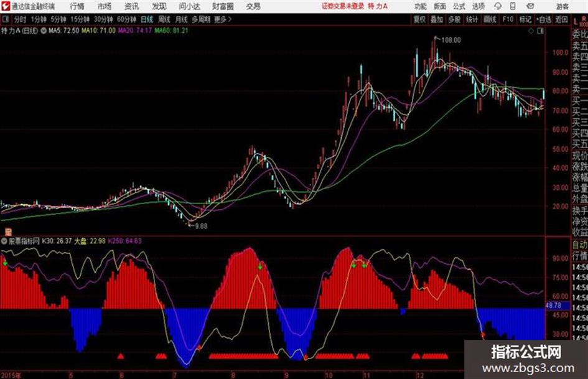Click the 统计 statistics button

[x=472, y=19]
